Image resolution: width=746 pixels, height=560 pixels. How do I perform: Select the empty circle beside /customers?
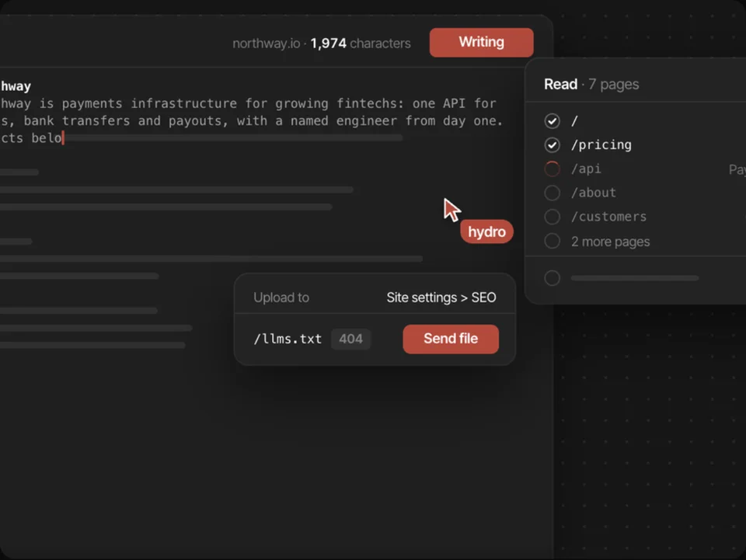[552, 217]
